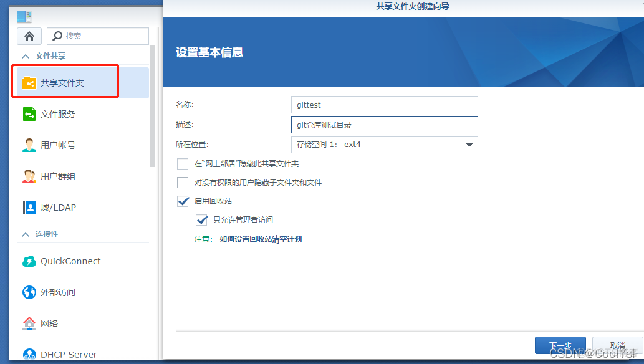Click inside the 描述 text field
This screenshot has height=364, width=644.
tap(384, 124)
